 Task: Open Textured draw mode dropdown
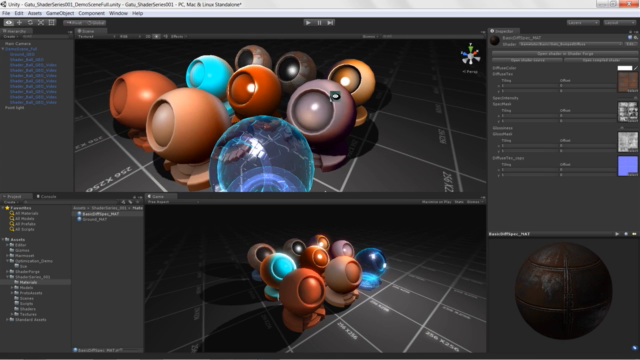coord(96,36)
